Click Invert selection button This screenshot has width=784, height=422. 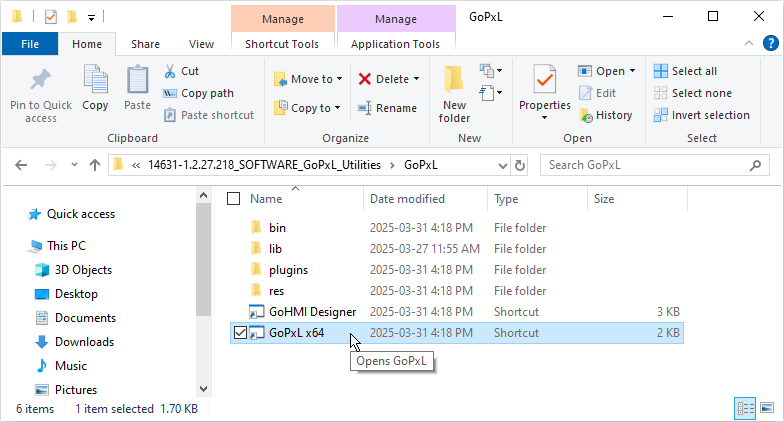[701, 115]
